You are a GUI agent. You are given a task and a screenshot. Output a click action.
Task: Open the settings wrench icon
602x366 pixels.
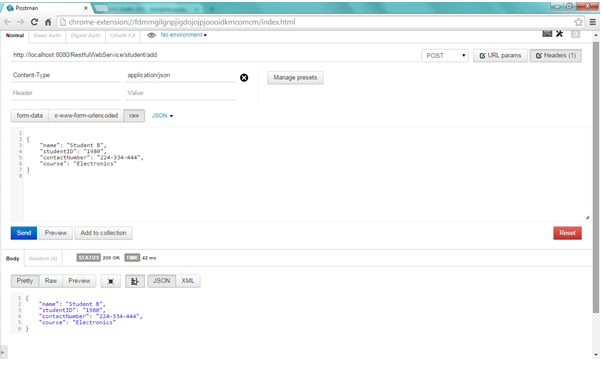point(559,34)
